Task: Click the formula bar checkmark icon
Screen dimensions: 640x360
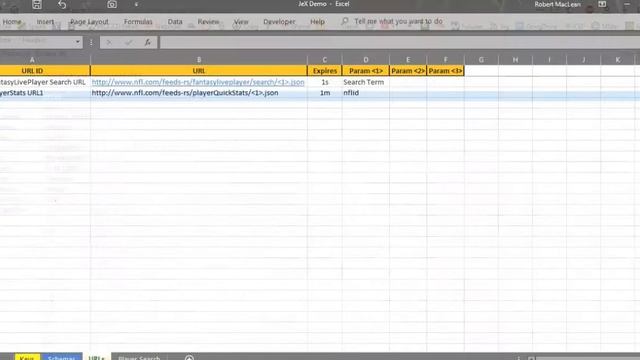Action: click(x=129, y=42)
